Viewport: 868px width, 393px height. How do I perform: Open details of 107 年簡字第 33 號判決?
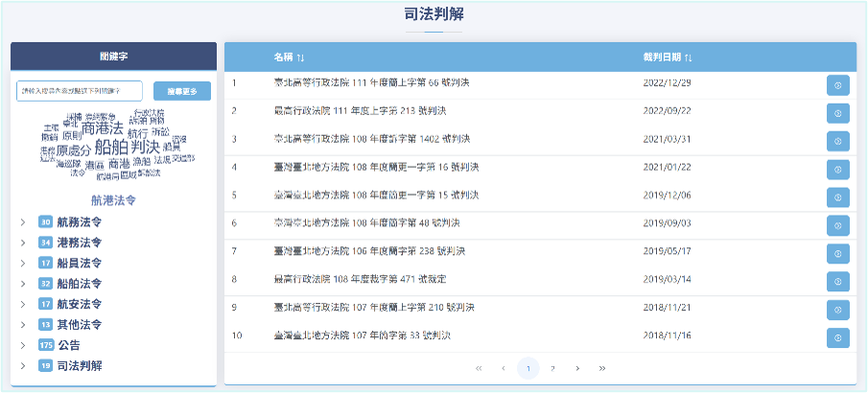click(x=837, y=337)
